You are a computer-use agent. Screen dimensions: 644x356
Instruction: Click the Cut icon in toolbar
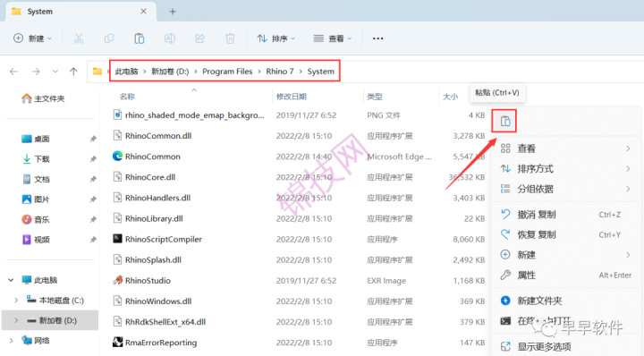(79, 38)
